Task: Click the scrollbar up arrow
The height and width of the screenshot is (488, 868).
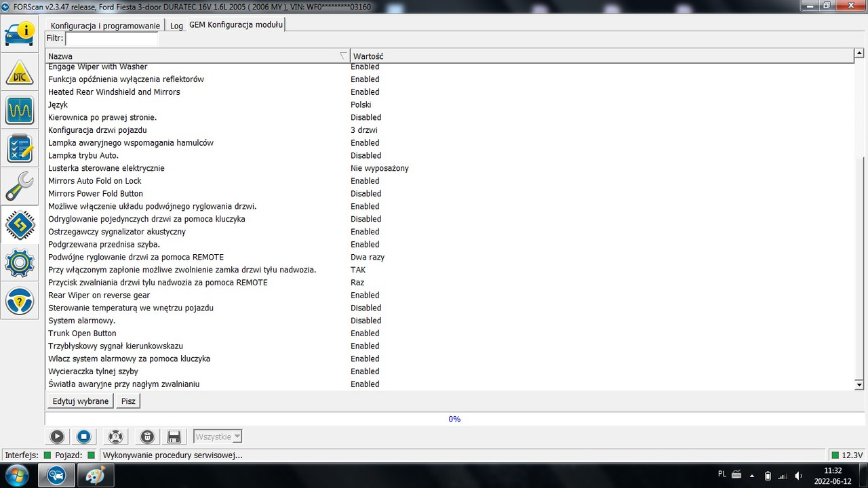Action: point(859,54)
